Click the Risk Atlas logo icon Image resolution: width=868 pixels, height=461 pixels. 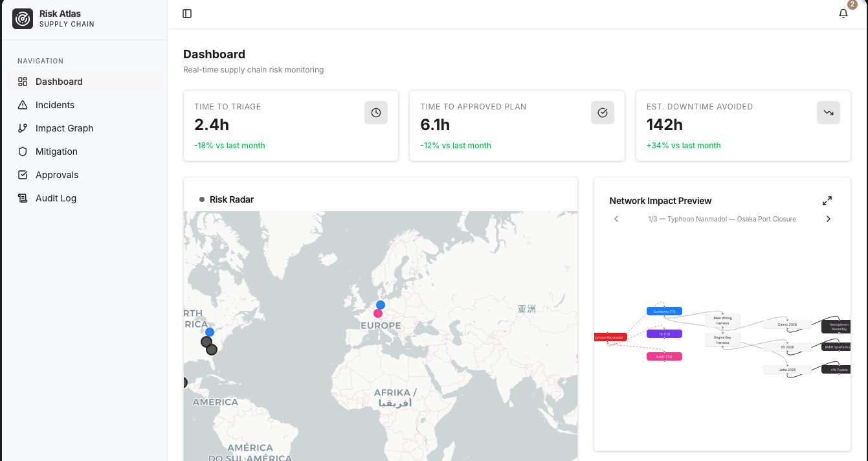(22, 19)
